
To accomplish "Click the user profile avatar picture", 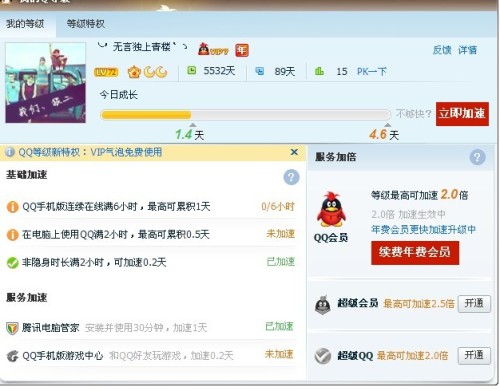I will pos(45,83).
